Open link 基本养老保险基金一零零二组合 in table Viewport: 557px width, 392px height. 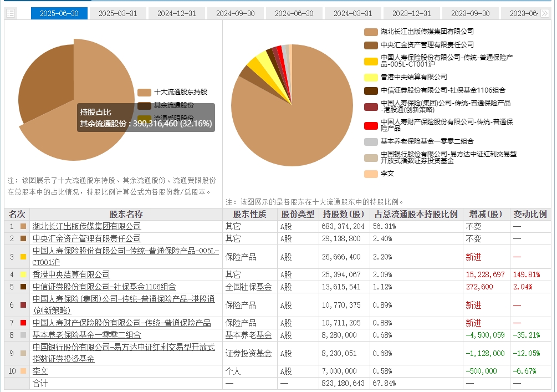click(86, 335)
